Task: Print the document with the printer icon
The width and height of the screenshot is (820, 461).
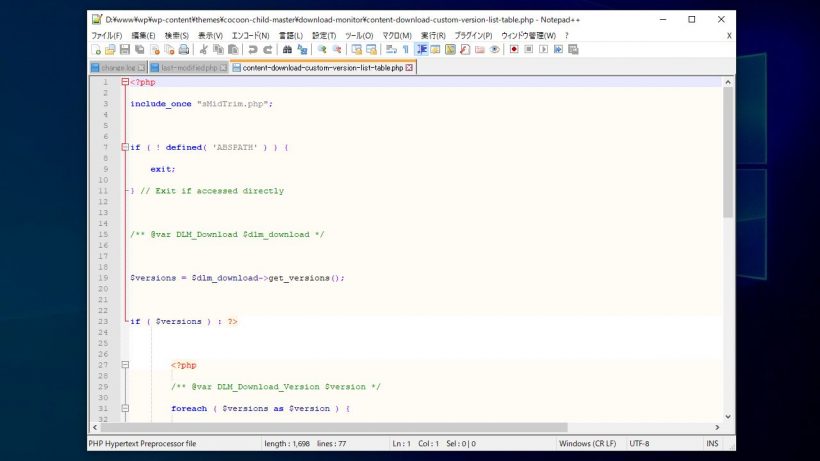Action: click(184, 50)
